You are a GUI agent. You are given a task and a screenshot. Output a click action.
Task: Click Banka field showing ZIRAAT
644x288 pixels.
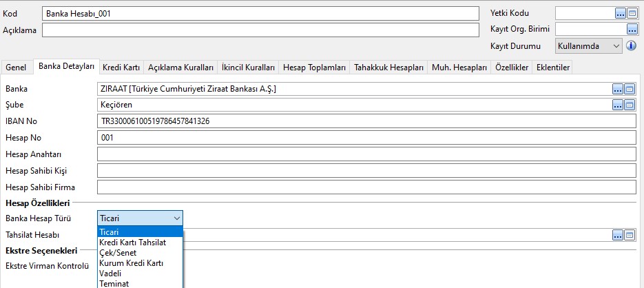355,89
